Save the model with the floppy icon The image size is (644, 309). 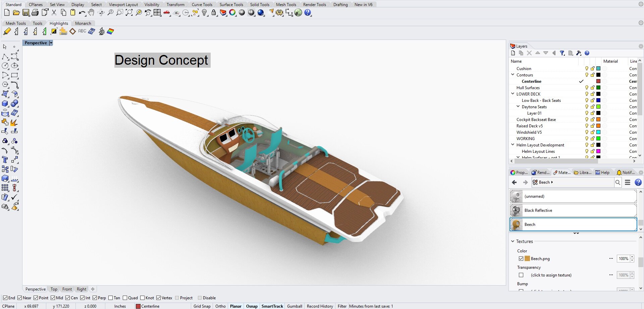click(x=25, y=13)
